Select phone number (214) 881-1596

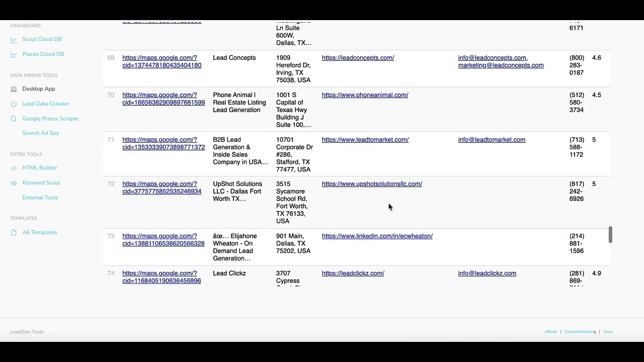click(577, 243)
